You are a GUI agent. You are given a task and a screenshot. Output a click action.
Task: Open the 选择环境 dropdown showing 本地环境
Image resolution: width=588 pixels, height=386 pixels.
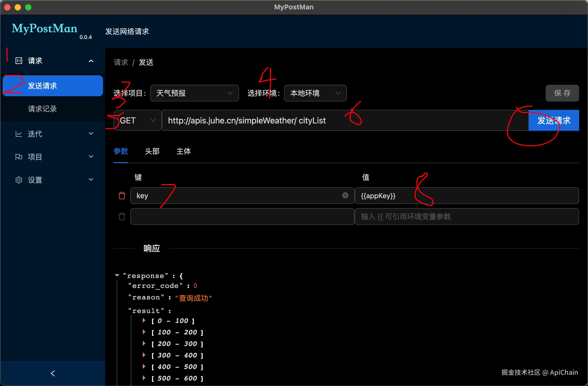click(x=315, y=93)
